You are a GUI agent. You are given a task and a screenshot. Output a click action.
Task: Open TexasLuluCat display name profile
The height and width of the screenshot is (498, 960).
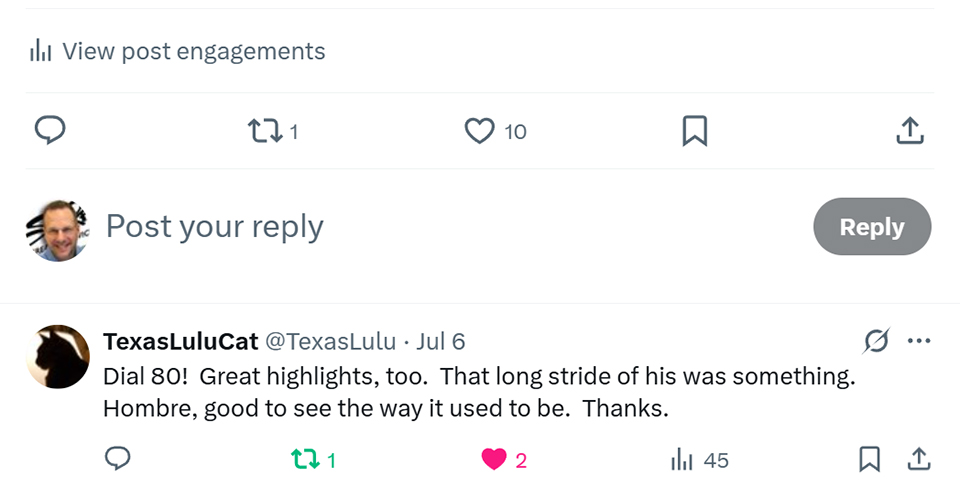coord(180,341)
